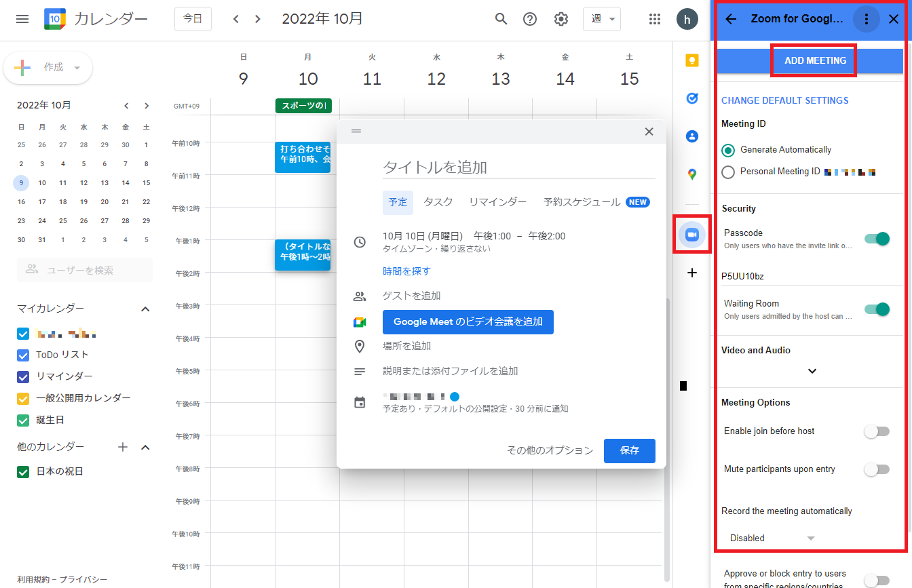Open Google Keep from side panel

[x=691, y=60]
